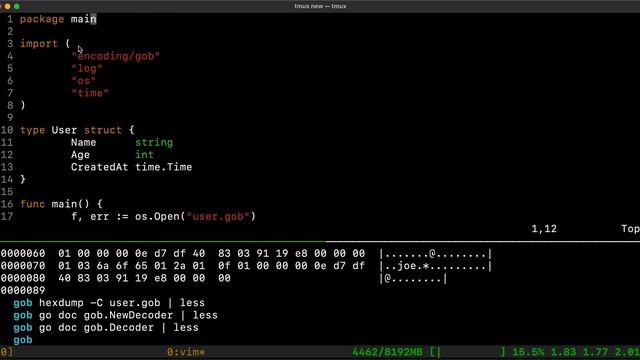Click the "time" import string
Viewport: 640px width, 360px height.
click(x=90, y=93)
